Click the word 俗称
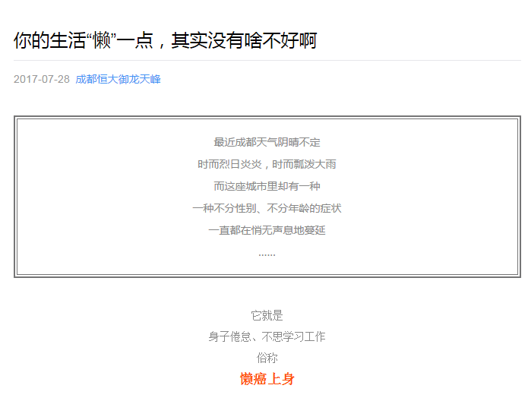This screenshot has width=528, height=420. click(267, 358)
